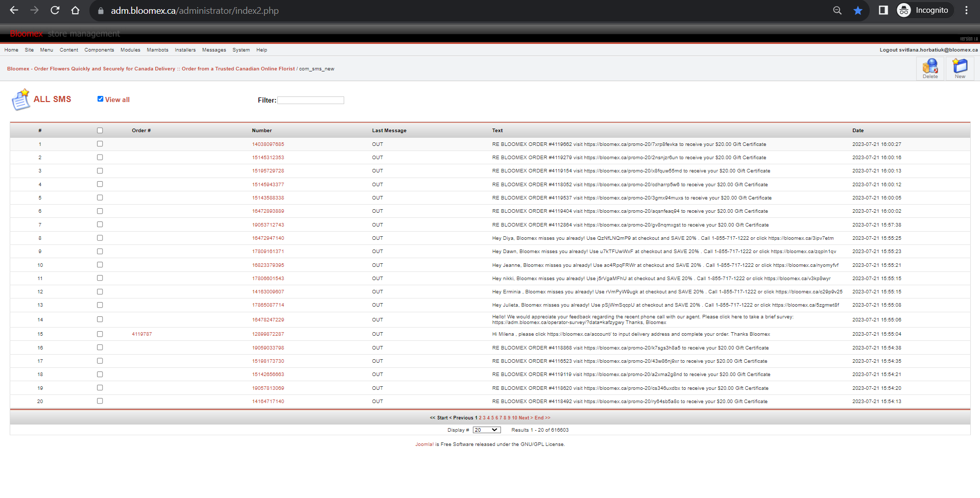Go back with the browser back arrow
The height and width of the screenshot is (498, 980).
(x=14, y=10)
